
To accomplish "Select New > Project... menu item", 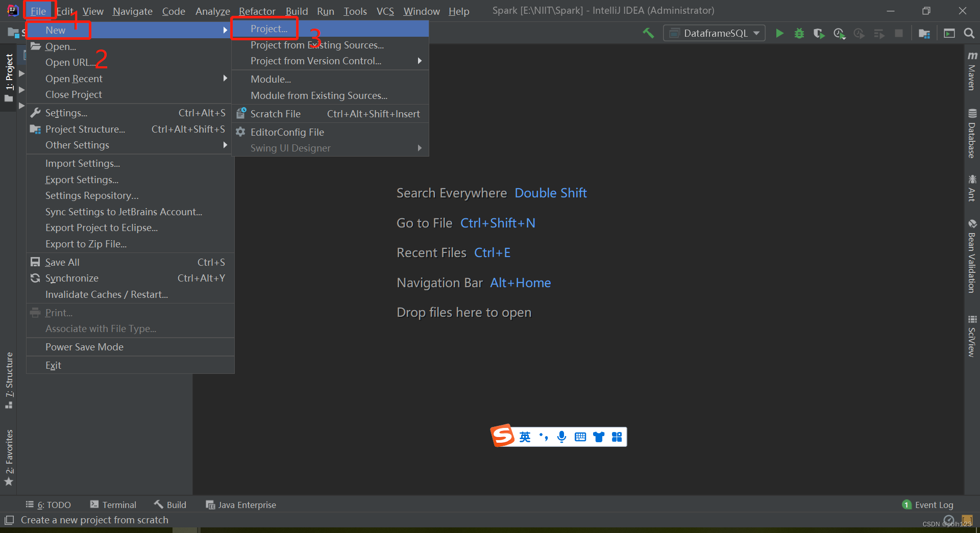I will pos(330,29).
